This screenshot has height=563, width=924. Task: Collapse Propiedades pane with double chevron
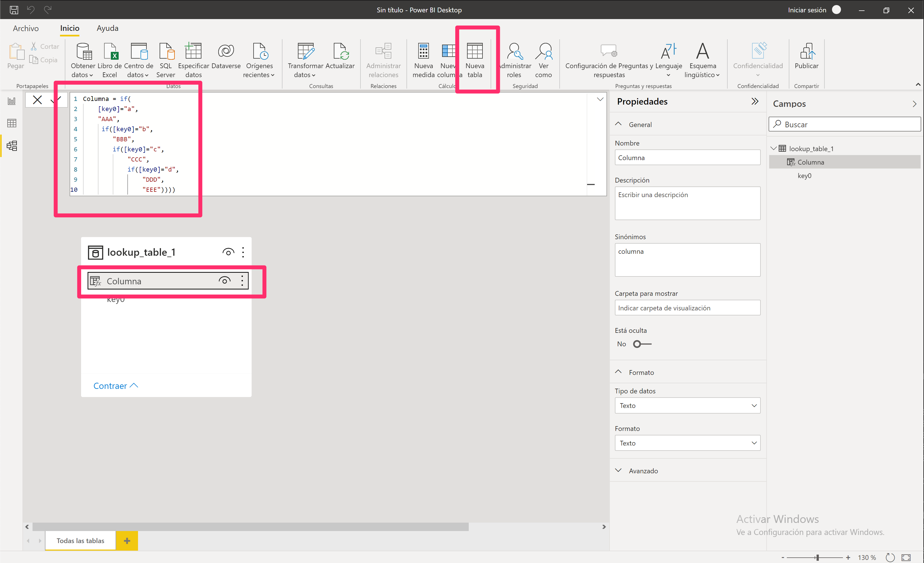(755, 101)
